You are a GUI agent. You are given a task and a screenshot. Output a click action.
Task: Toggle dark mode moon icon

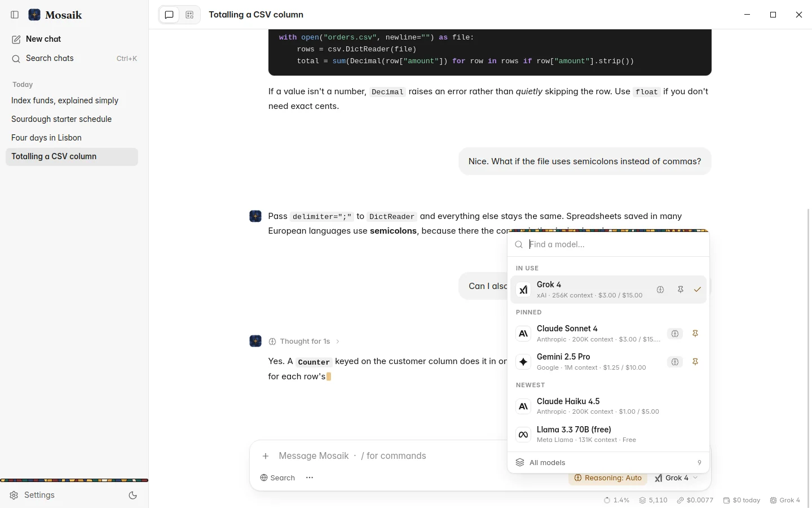(x=133, y=495)
